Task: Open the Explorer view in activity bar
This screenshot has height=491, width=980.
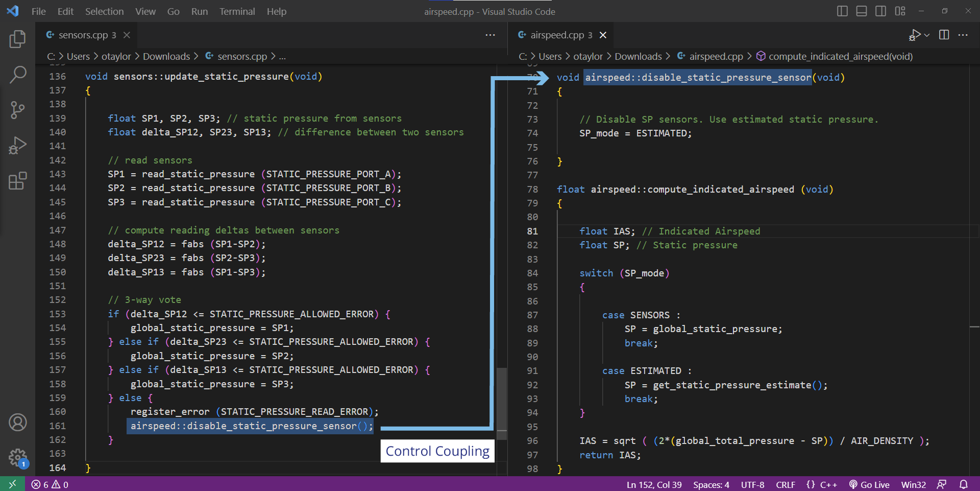Action: tap(17, 39)
